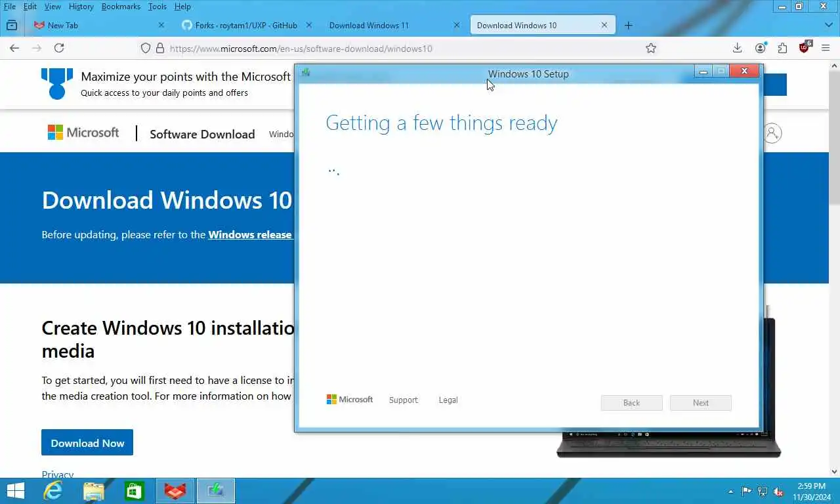Click the Download Now button

coord(87,443)
